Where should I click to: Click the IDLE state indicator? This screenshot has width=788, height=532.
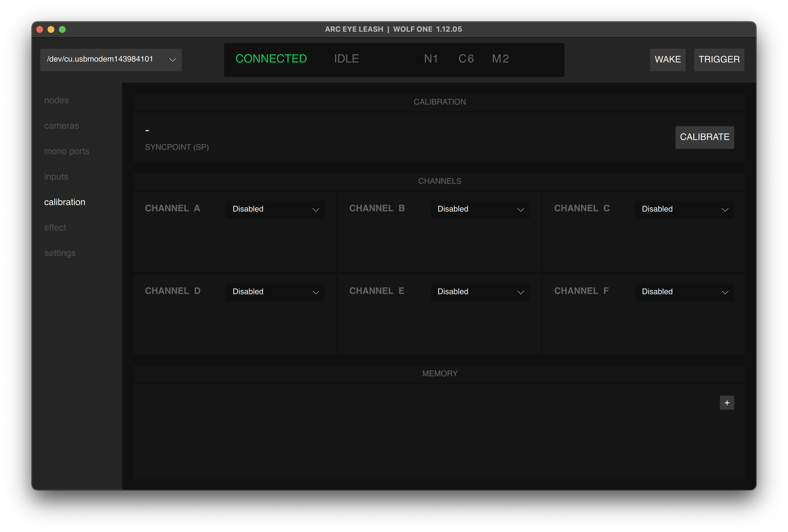click(x=346, y=59)
